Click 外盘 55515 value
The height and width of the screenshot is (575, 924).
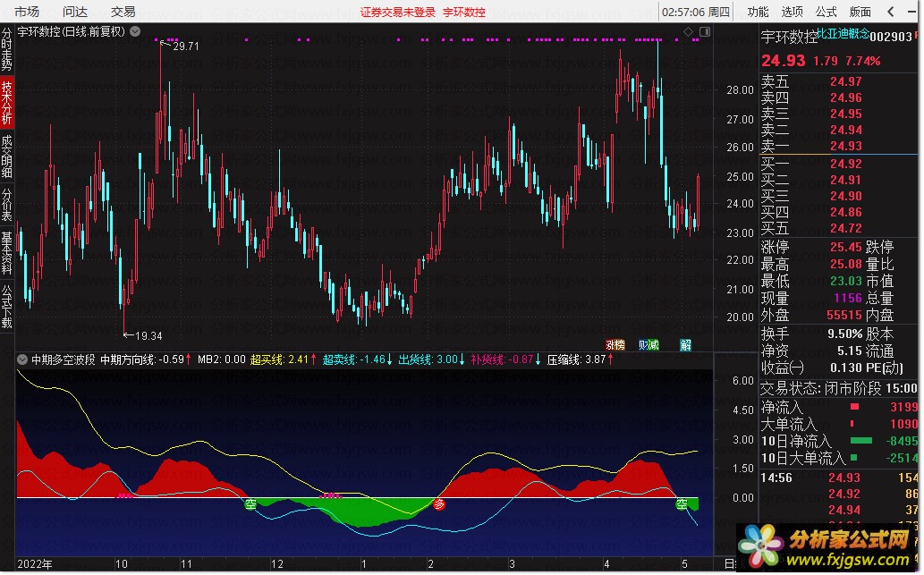pyautogui.click(x=844, y=315)
